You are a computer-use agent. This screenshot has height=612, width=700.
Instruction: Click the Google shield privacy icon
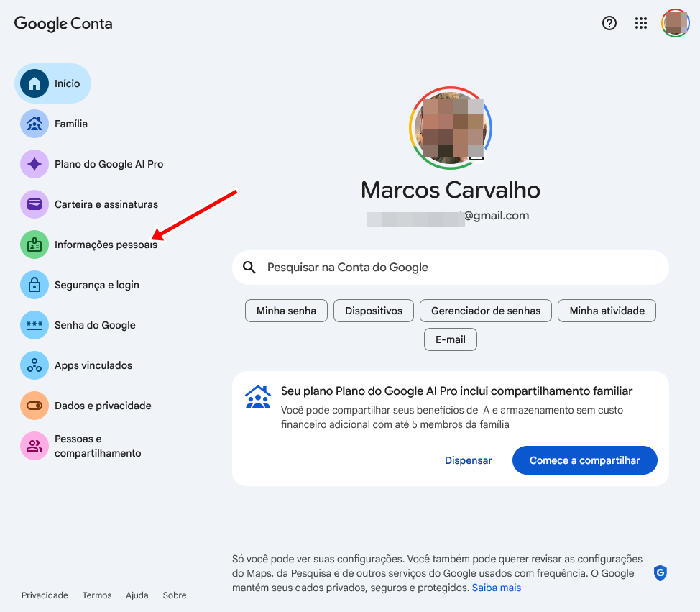coord(660,572)
